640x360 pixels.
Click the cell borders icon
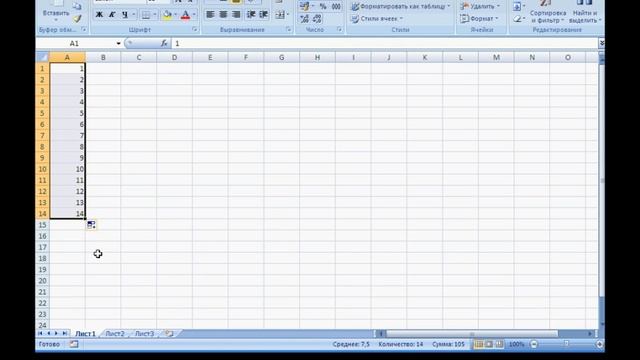(146, 15)
